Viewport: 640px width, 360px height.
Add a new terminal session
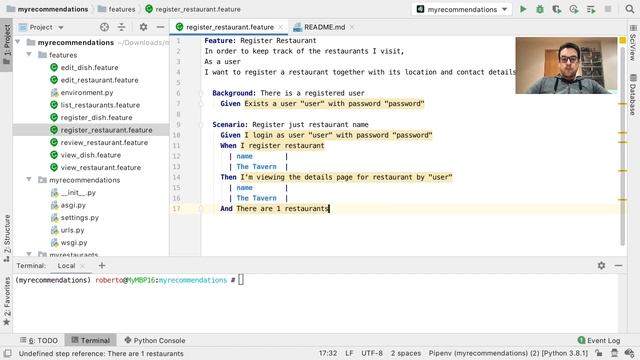[102, 265]
